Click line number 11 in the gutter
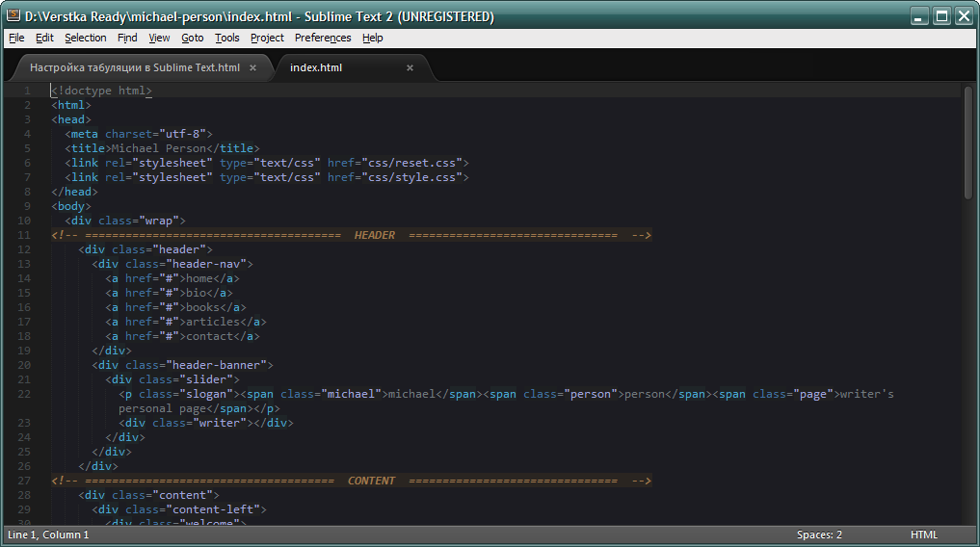 24,235
